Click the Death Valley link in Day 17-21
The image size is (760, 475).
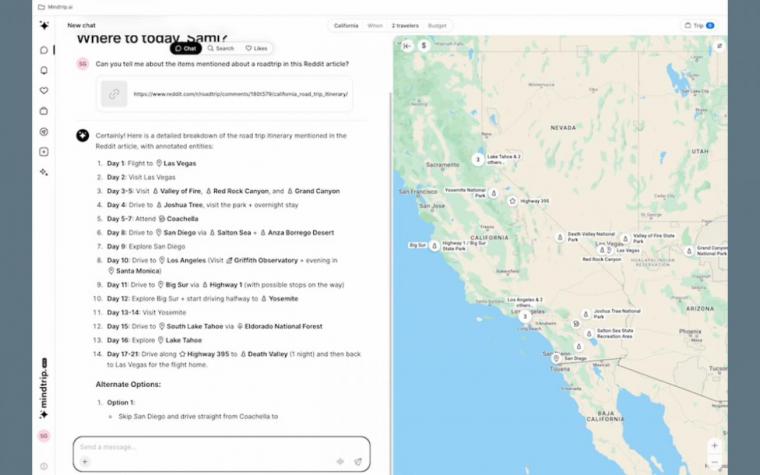(264, 354)
